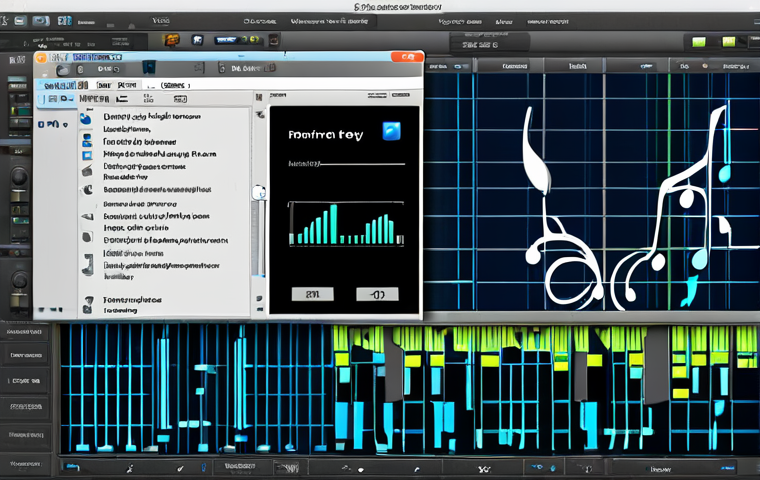Click the small arrow icon above the black panel's left edge
Screen dimensions: 760x480
pyautogui.click(x=260, y=114)
